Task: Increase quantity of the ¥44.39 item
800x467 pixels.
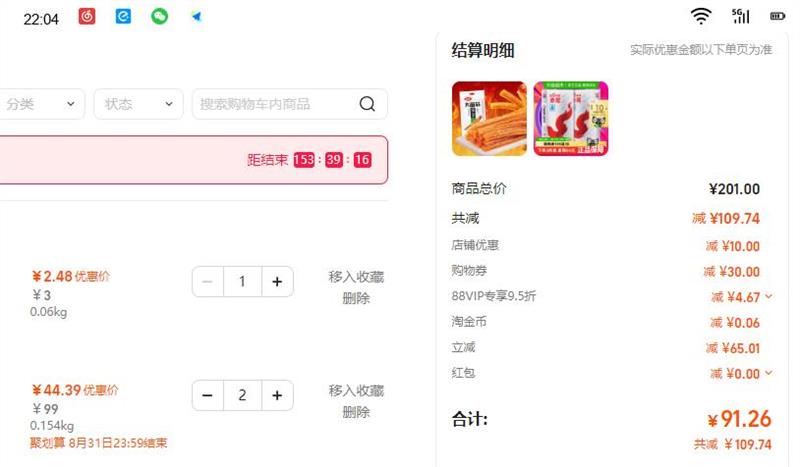Action: 277,395
